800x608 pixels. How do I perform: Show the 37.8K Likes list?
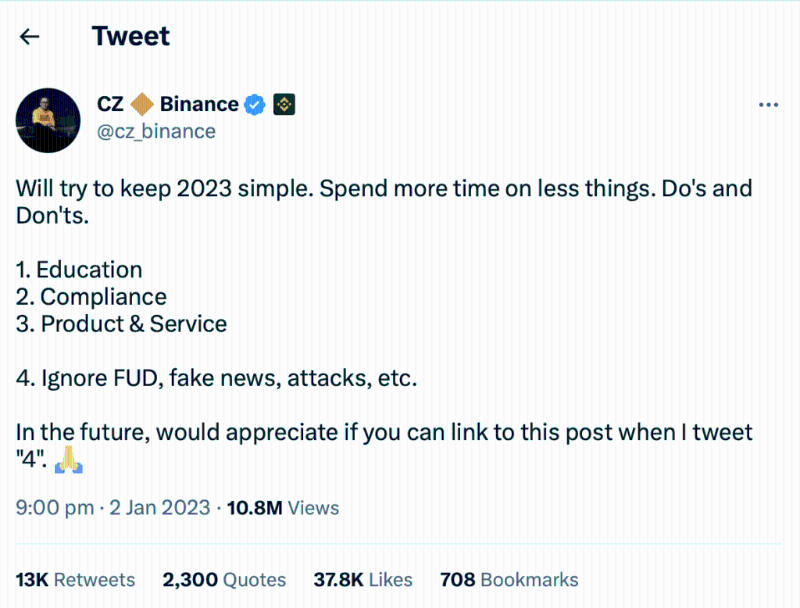click(x=363, y=579)
